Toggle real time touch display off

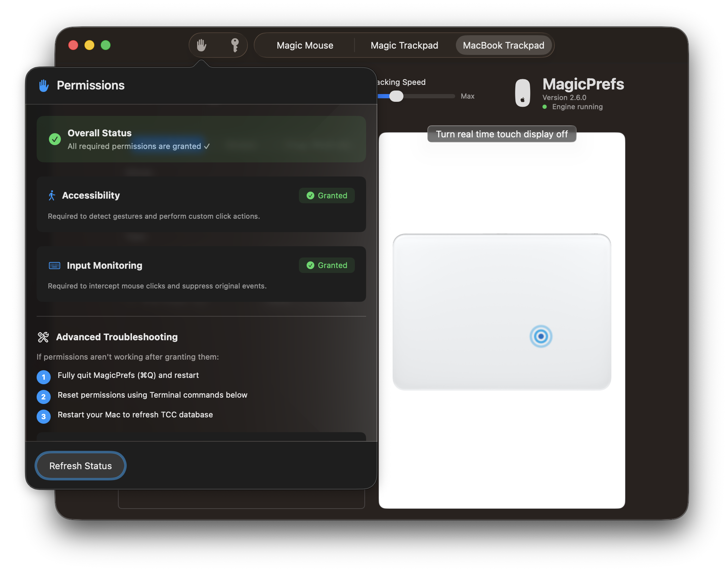point(501,134)
